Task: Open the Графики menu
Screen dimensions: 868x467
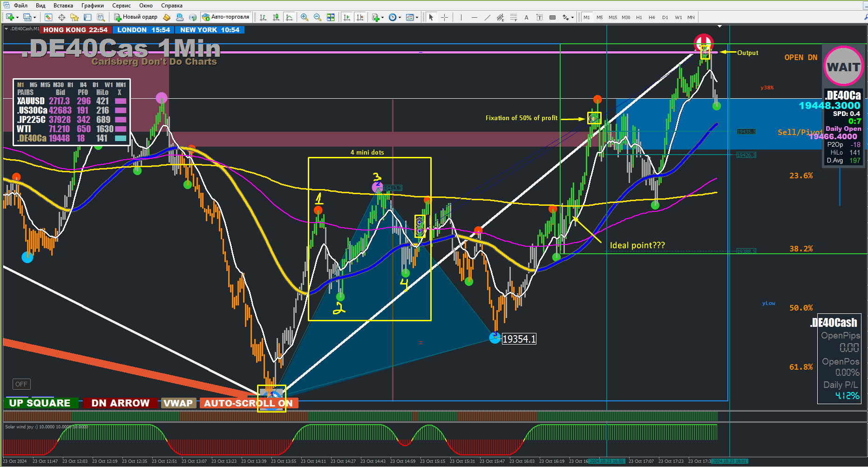Action: [x=93, y=6]
